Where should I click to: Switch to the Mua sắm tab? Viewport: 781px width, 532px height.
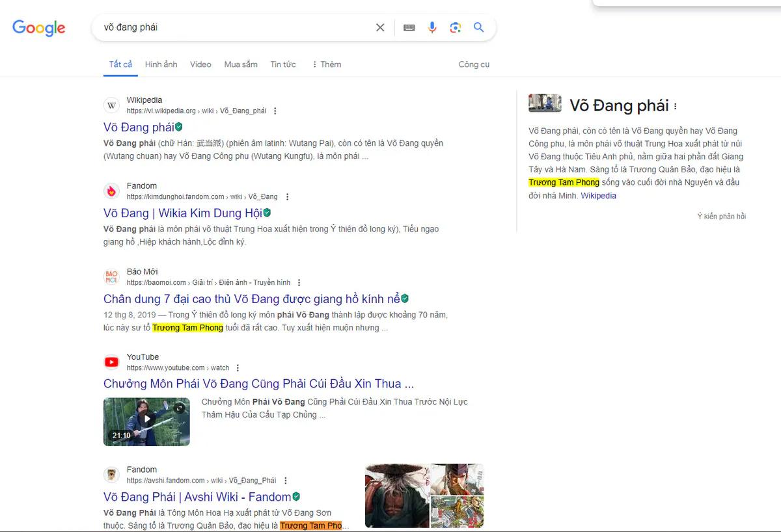pos(241,64)
